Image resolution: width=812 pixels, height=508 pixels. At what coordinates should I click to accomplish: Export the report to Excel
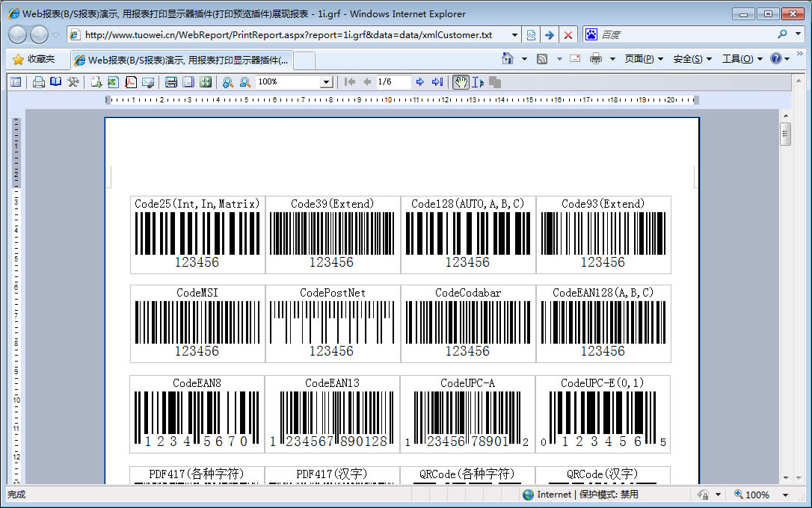click(x=113, y=82)
